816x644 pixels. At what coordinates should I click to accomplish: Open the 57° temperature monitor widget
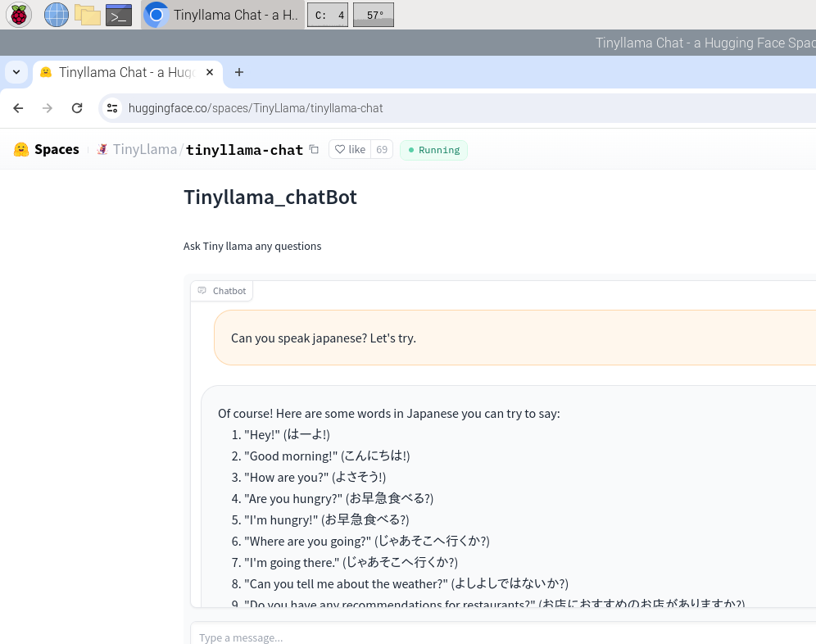373,15
